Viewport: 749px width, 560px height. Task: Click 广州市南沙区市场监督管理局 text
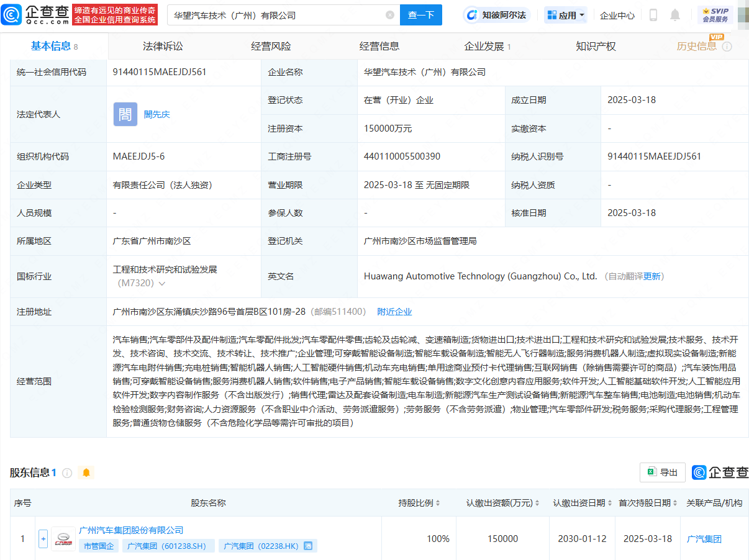[420, 241]
